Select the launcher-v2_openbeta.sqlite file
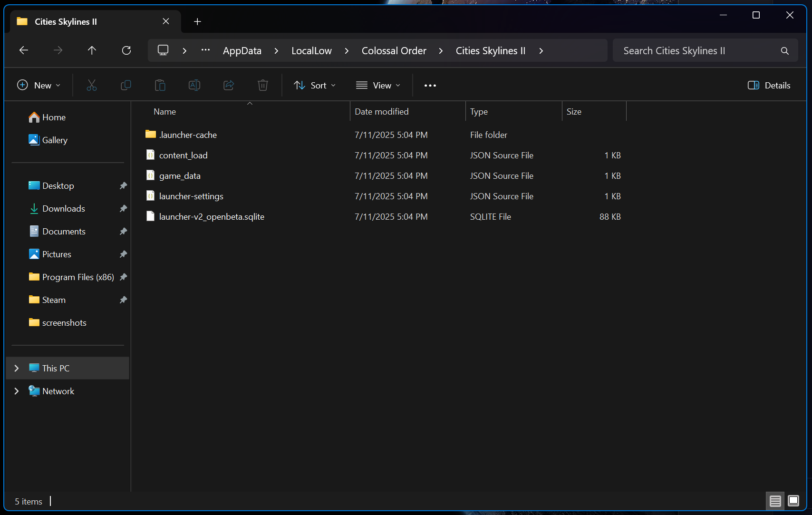The width and height of the screenshot is (812, 515). (212, 217)
